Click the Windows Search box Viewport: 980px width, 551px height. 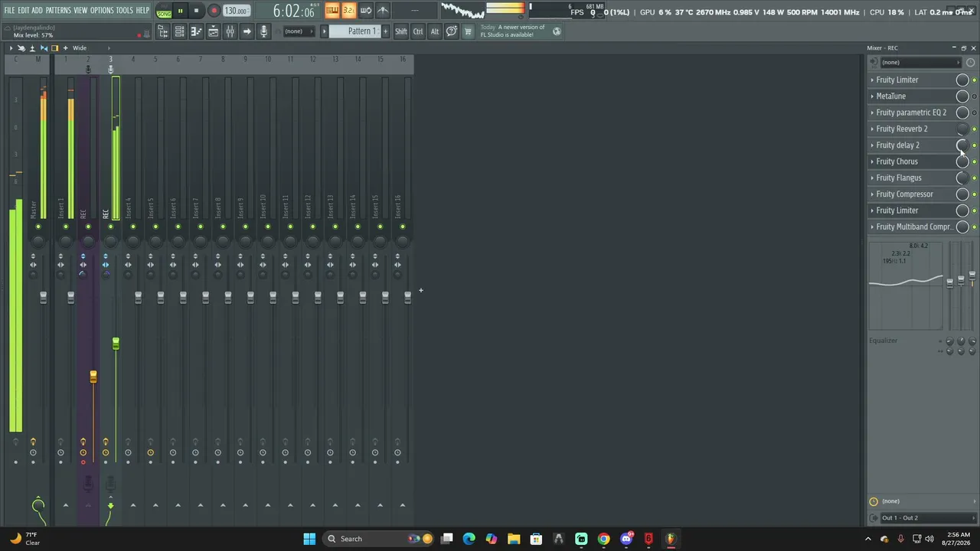[x=380, y=539]
